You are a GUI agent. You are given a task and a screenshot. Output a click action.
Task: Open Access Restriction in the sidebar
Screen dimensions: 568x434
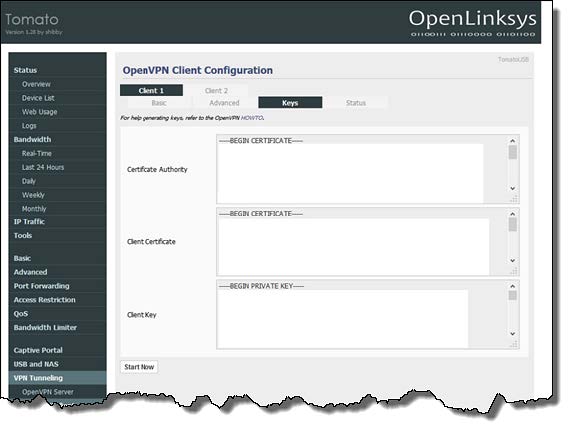click(45, 300)
